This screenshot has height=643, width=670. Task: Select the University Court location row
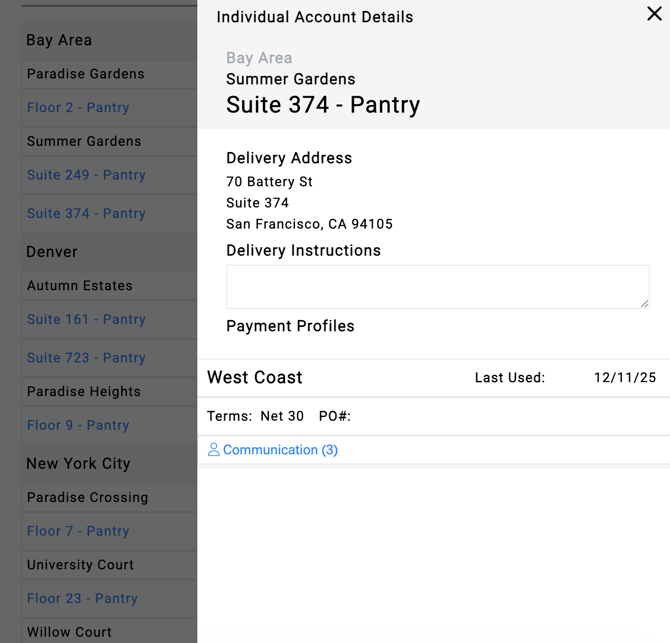tap(81, 565)
